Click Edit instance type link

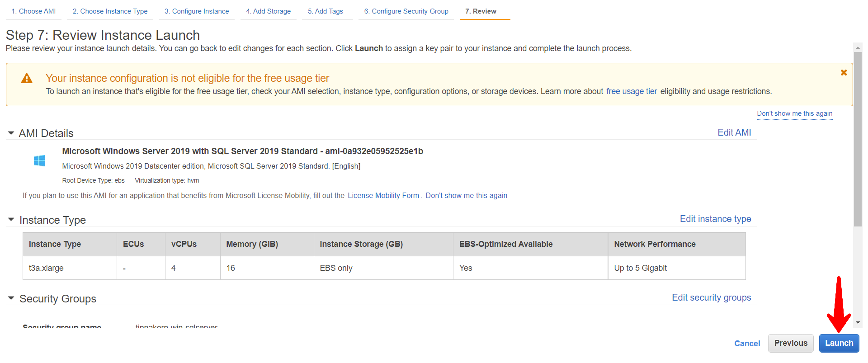[x=715, y=219]
